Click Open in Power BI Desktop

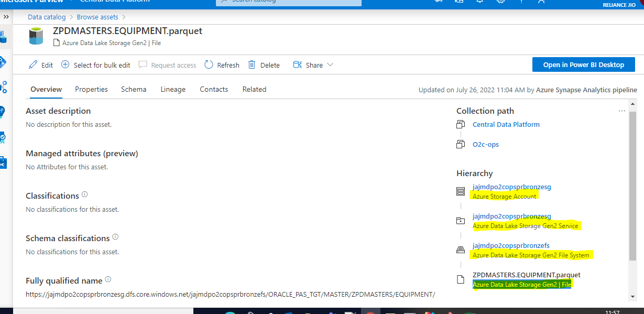point(584,64)
